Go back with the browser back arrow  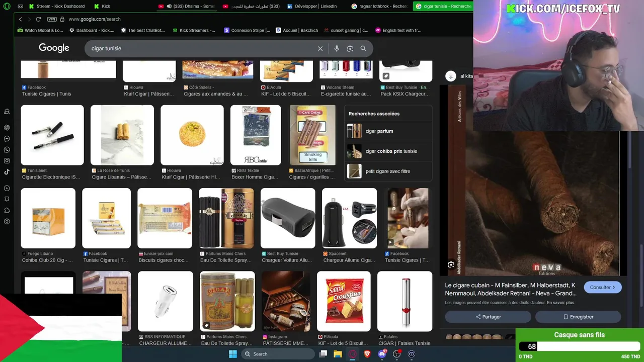coord(20,19)
